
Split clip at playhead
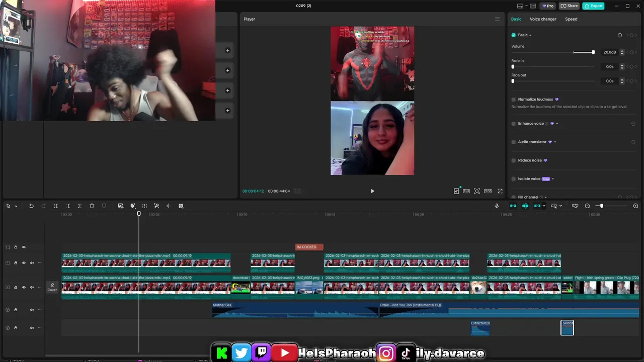(x=55, y=206)
